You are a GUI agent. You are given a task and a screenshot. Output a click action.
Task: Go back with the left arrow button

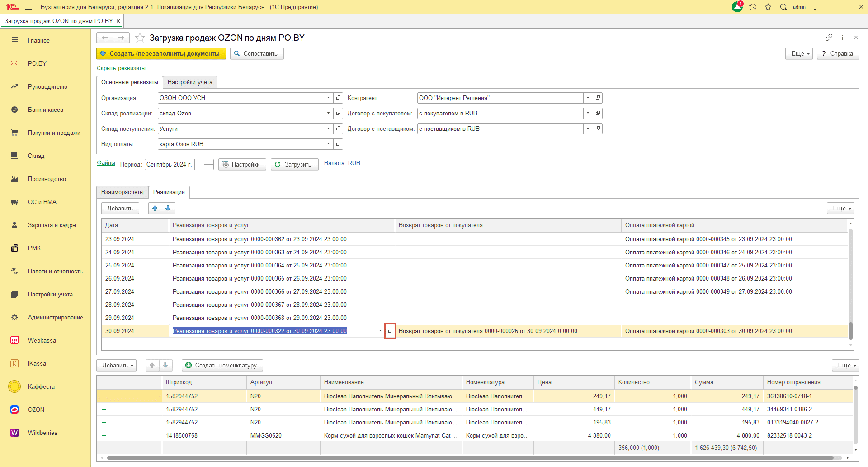(x=105, y=38)
